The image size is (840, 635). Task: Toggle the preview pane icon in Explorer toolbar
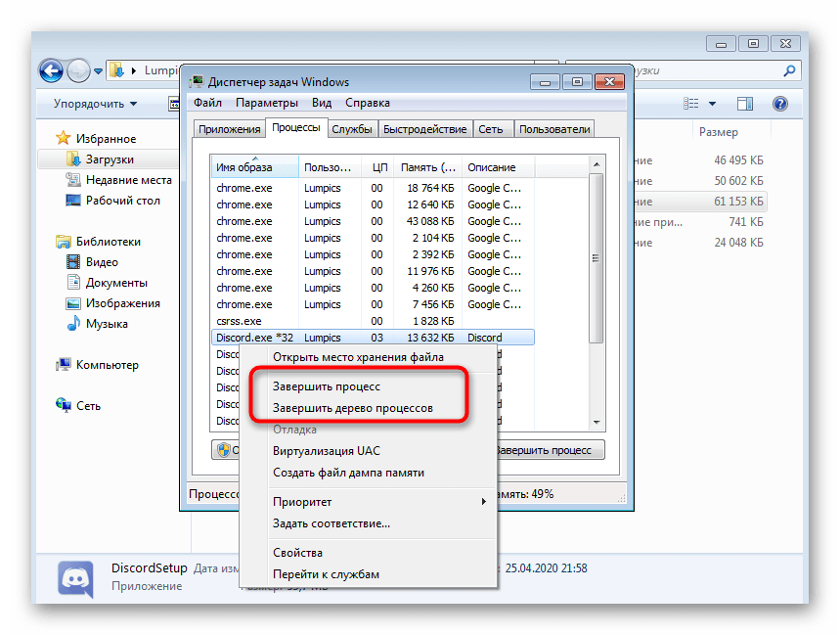tap(745, 104)
